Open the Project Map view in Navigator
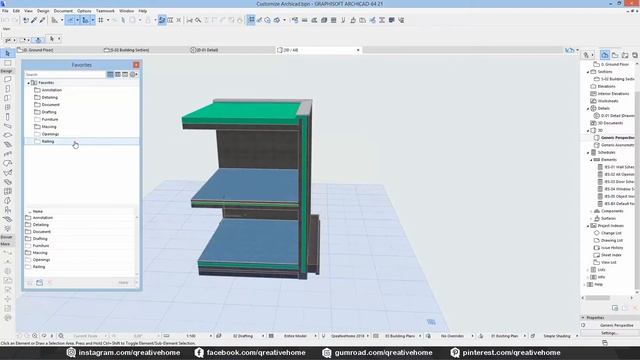The height and width of the screenshot is (360, 640). tap(605, 55)
